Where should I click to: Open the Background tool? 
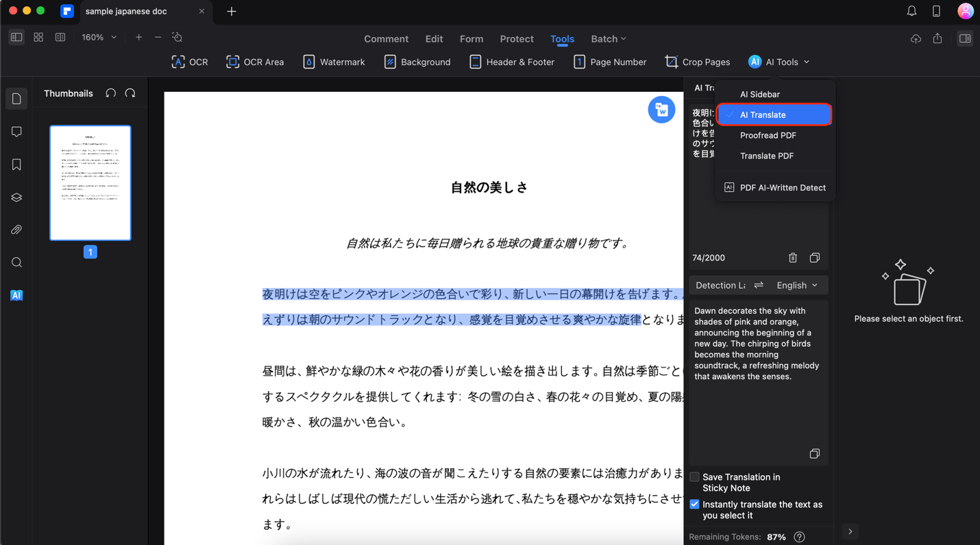tap(417, 62)
